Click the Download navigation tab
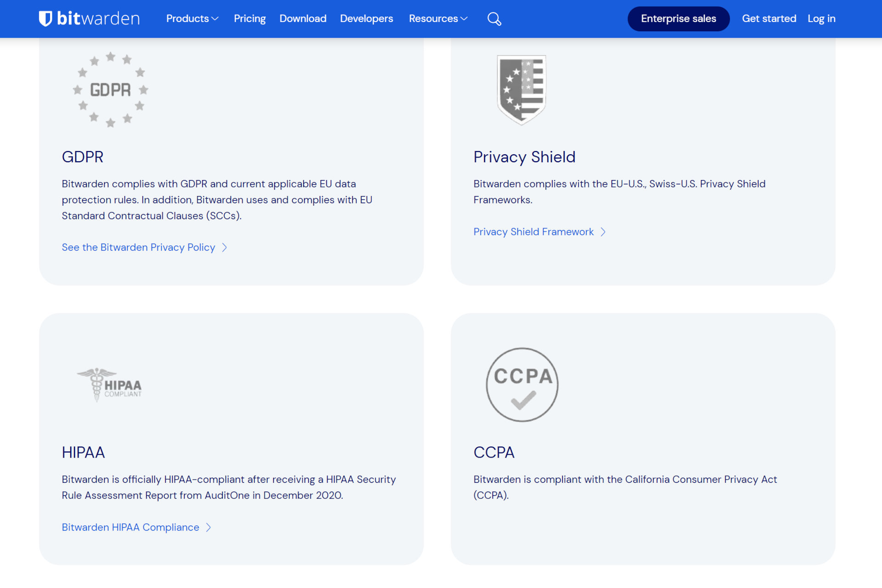 (303, 18)
